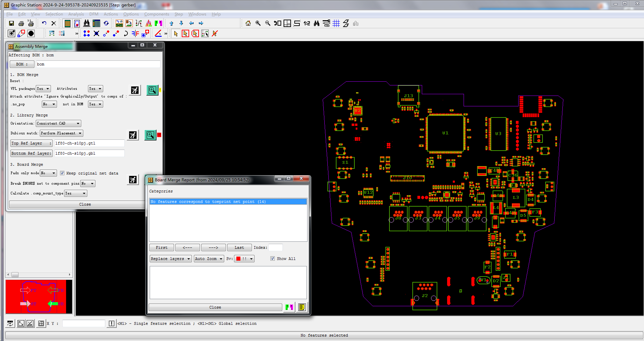This screenshot has height=341, width=644.
Task: Click the Top Ref Layer button
Action: point(31,143)
